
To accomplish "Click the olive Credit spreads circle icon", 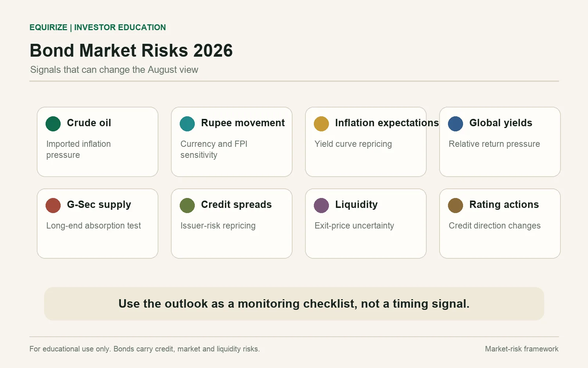I will click(187, 205).
